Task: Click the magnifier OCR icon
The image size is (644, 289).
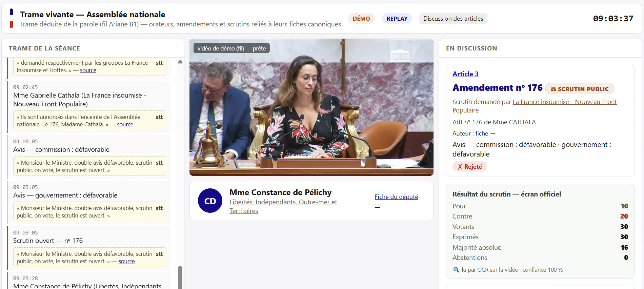Action: click(x=456, y=270)
